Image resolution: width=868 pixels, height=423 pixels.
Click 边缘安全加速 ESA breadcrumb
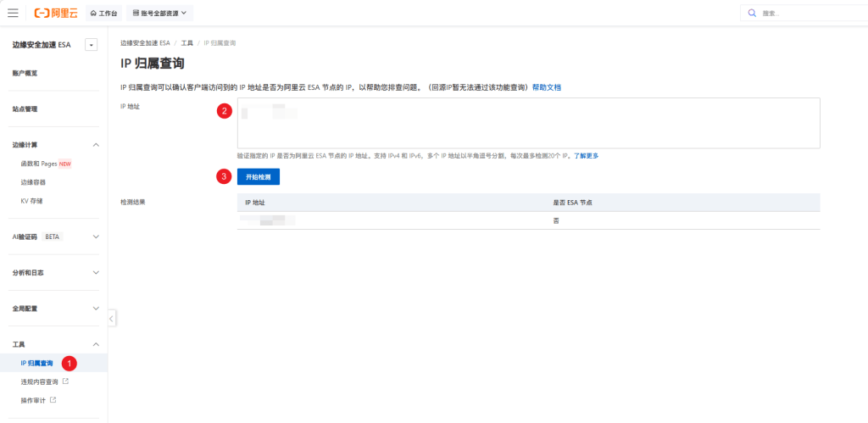pos(146,42)
